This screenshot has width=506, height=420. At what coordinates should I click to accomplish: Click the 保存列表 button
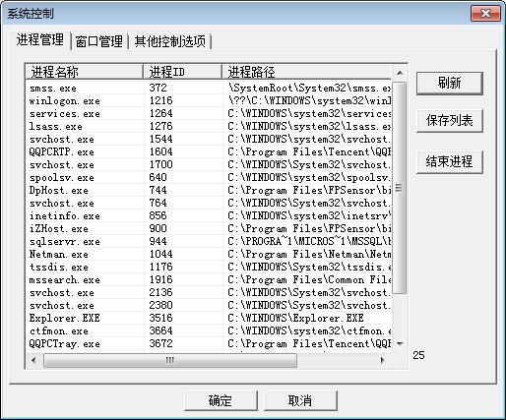click(449, 121)
